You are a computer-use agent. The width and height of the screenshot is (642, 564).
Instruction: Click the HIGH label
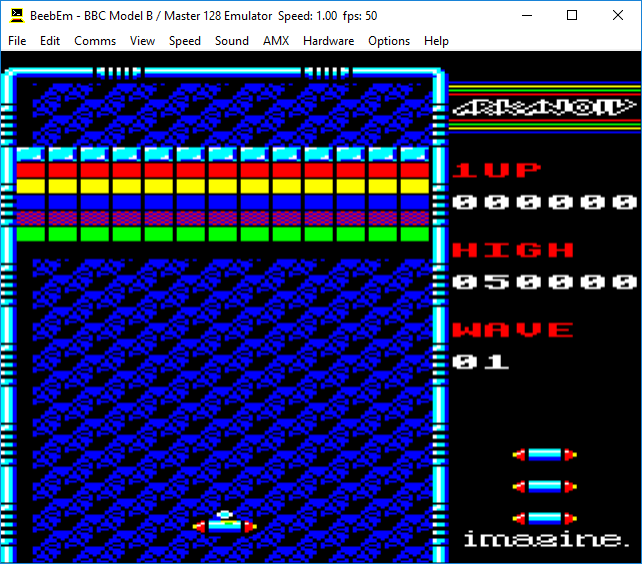tap(512, 250)
